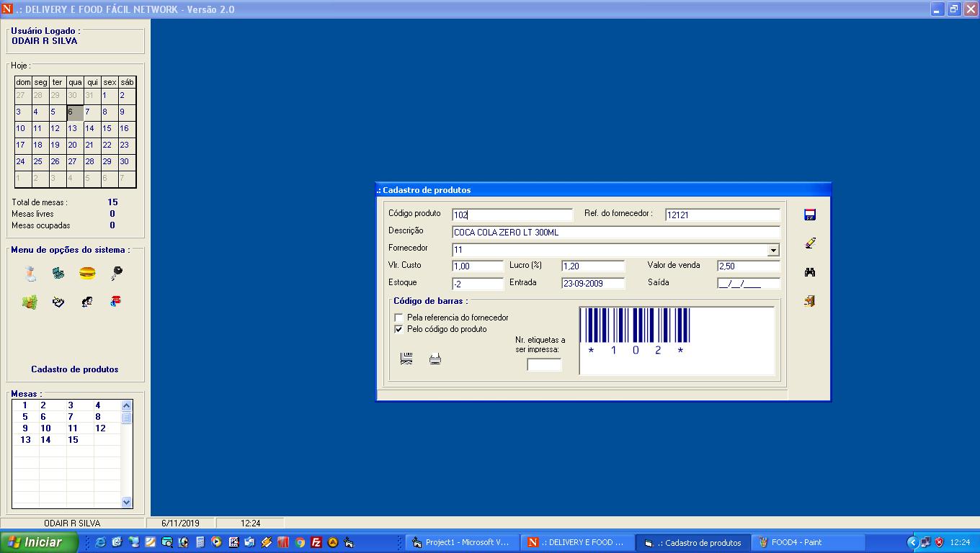
Task: Click the Descrição text field
Action: pos(615,233)
